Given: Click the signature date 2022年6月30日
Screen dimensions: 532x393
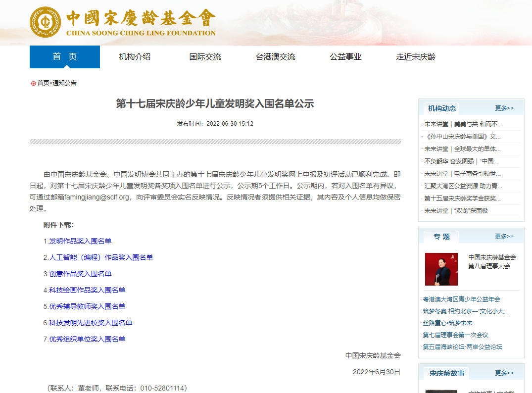Looking at the screenshot, I should click(x=377, y=372).
